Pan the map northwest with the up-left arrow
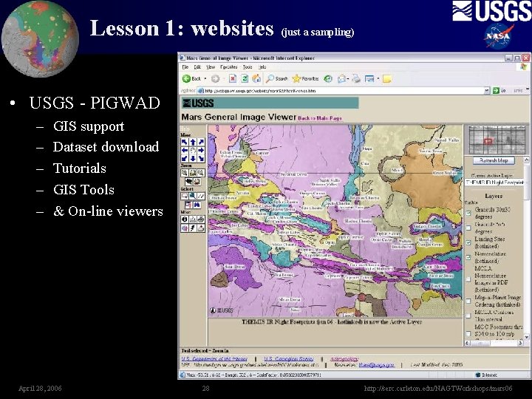Viewport: 532px width, 399px height. [184, 142]
